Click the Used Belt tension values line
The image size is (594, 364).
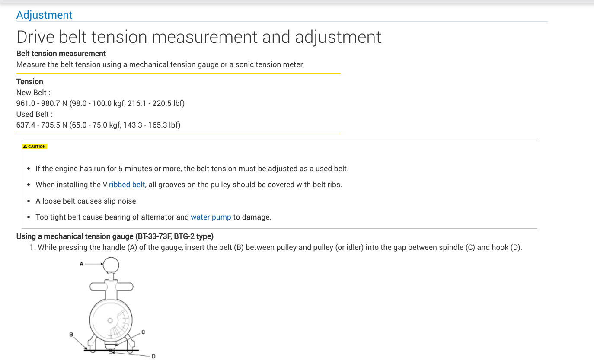click(98, 125)
